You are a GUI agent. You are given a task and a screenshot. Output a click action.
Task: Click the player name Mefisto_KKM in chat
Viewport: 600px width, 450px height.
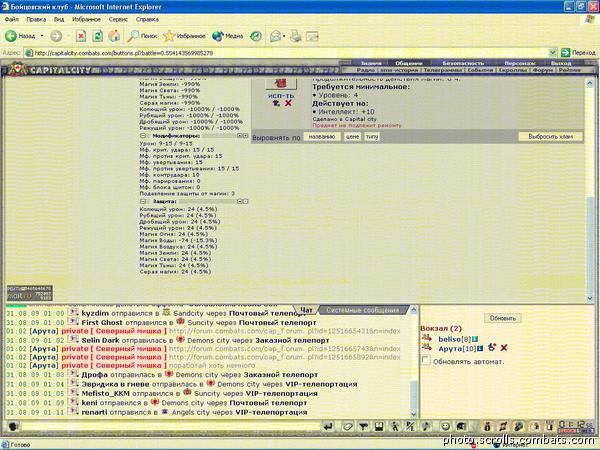pyautogui.click(x=106, y=393)
